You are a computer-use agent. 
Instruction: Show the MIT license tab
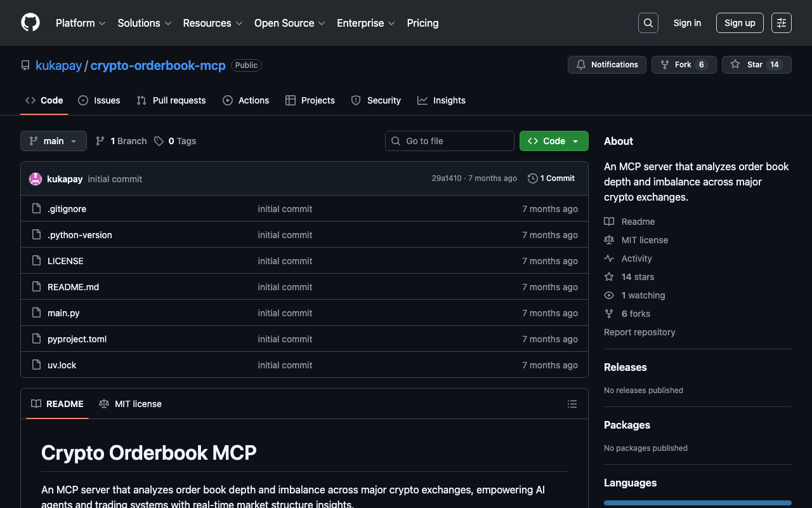(131, 404)
